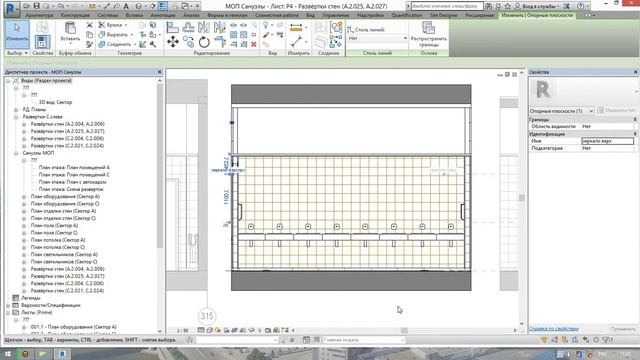Click the Aligned dimension icon in Измерить panel
This screenshot has height=360, width=640.
pyautogui.click(x=297, y=41)
